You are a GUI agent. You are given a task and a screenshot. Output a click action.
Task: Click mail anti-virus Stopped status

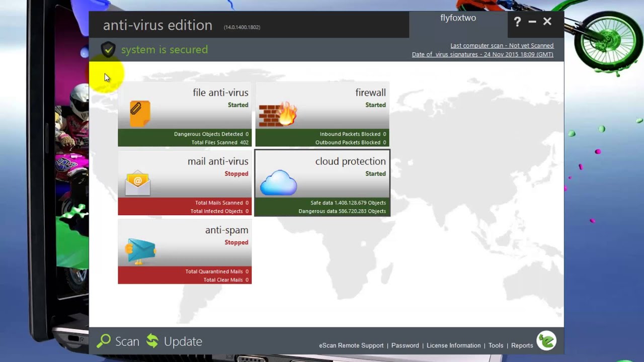[236, 174]
